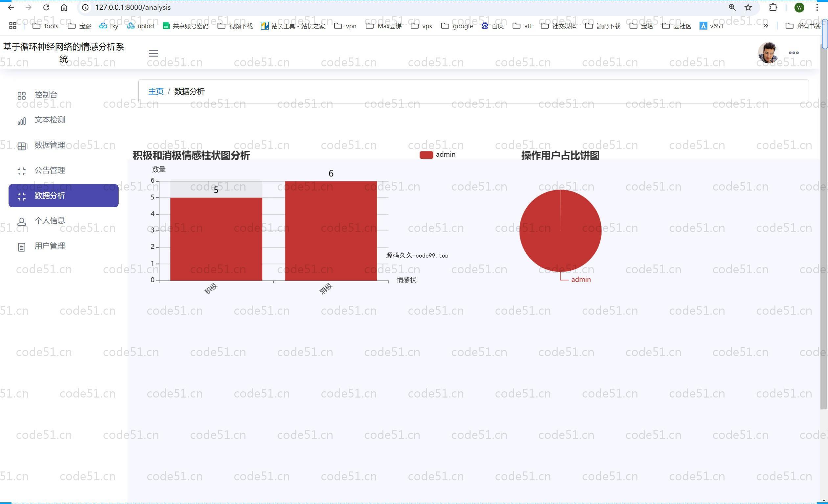Reload the page with the refresh icon
Viewport: 828px width, 504px height.
tap(46, 7)
